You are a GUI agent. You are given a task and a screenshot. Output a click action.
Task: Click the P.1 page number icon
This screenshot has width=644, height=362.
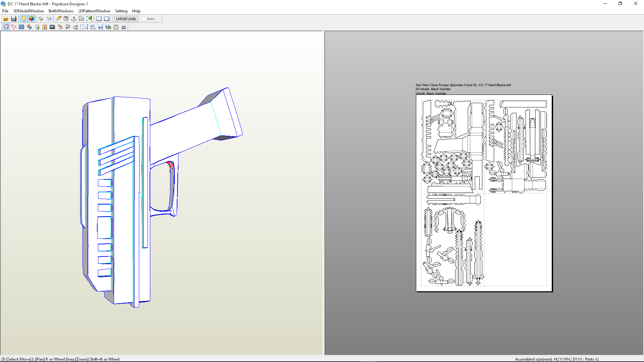pyautogui.click(x=101, y=27)
